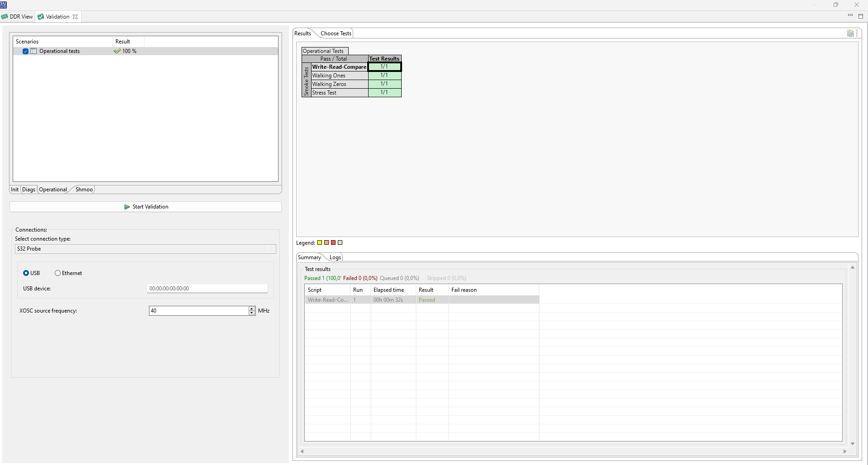Click the XOSC frequency down arrow
The width and height of the screenshot is (868, 465).
(251, 313)
